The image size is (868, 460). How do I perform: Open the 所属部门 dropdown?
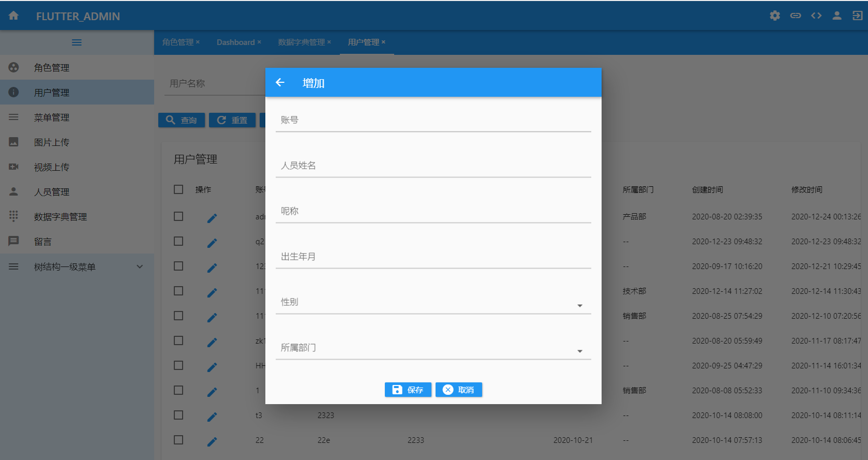tap(433, 348)
